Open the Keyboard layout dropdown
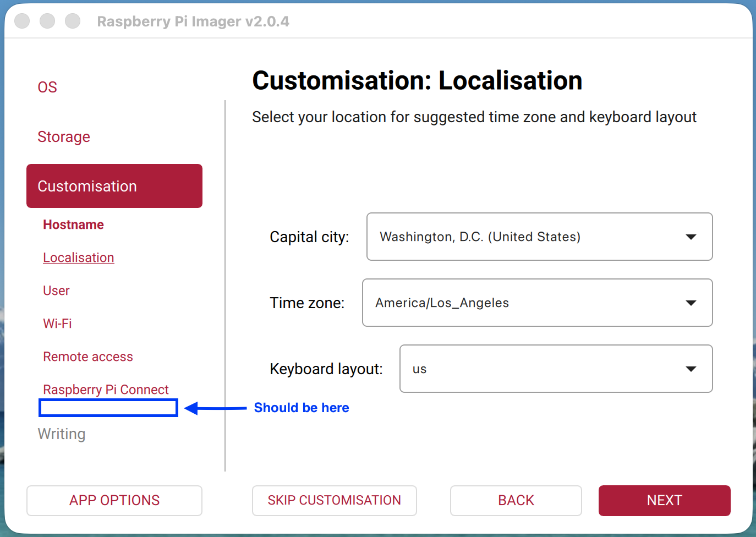The image size is (756, 537). coord(556,369)
